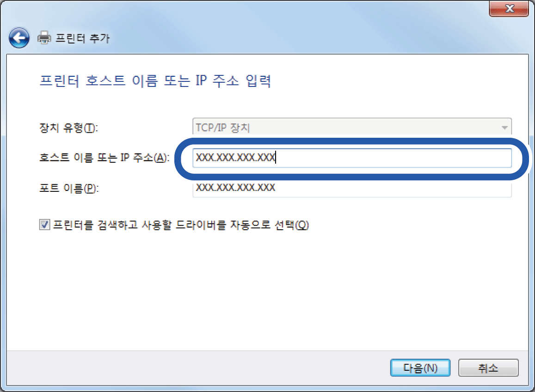Open the 장치 유형 TCP/IP 장치 combo box

coord(352,128)
